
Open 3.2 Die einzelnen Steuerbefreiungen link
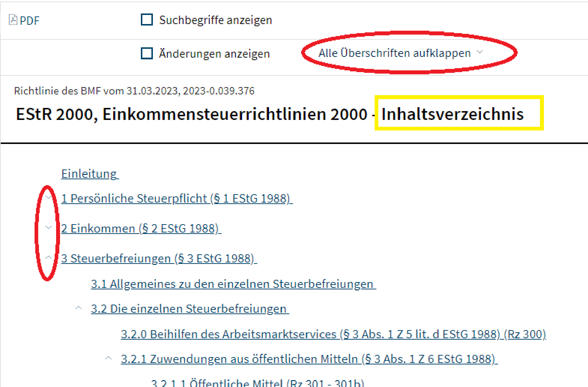(x=189, y=309)
